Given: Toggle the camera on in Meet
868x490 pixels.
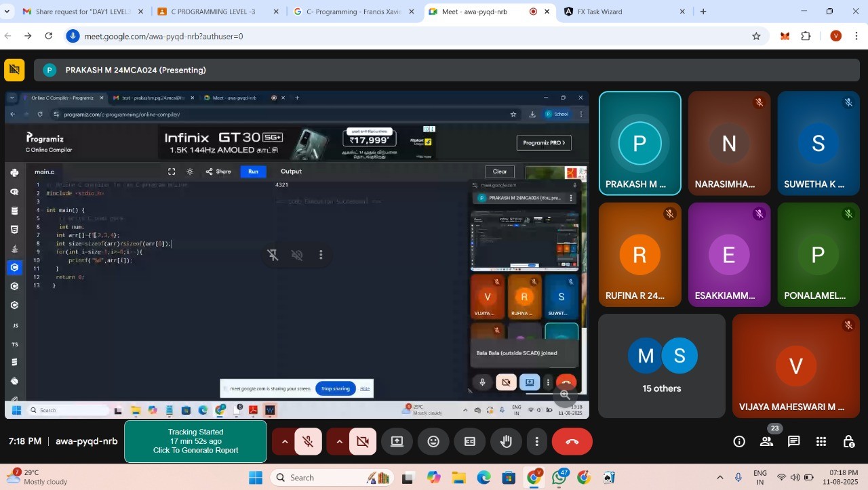Looking at the screenshot, I should (363, 441).
